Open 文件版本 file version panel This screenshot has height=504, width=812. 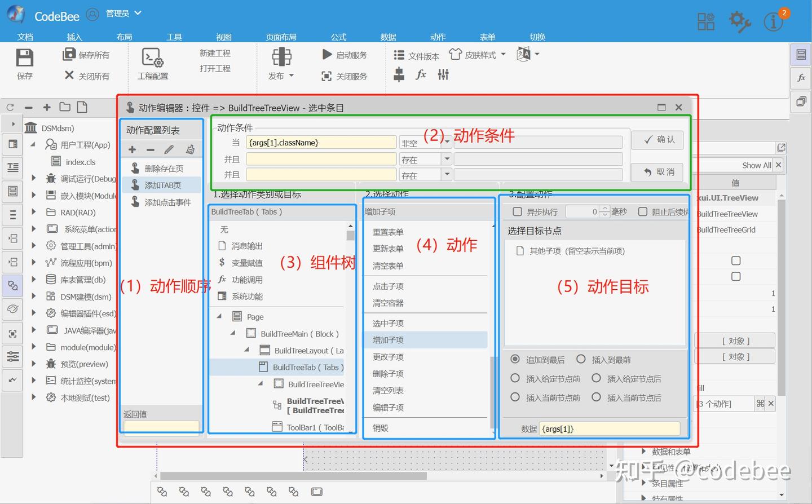(399, 55)
